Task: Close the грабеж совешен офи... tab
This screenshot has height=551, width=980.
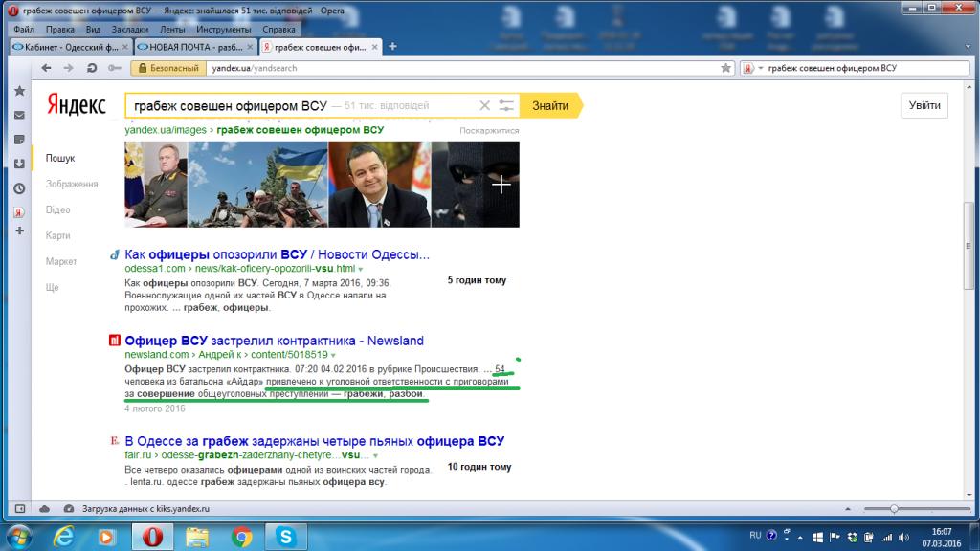Action: click(x=374, y=47)
